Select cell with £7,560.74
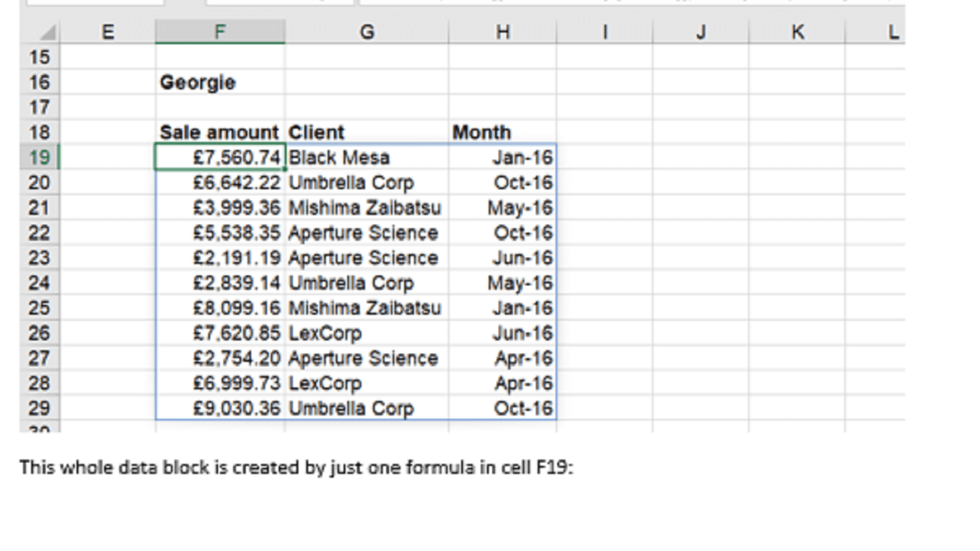Viewport: 980px width, 551px height. [236, 157]
